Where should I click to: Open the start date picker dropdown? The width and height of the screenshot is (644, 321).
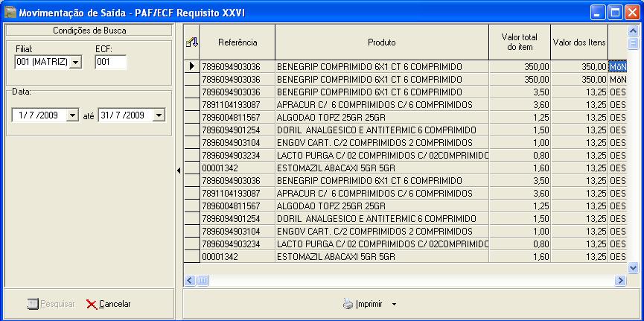point(71,115)
